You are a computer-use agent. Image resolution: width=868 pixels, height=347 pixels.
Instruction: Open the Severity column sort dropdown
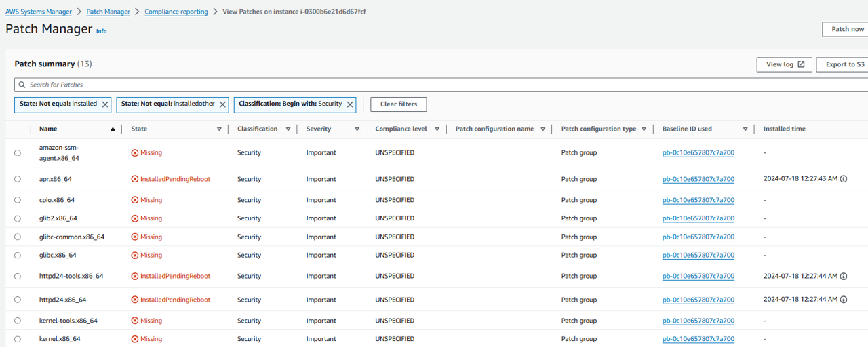click(x=357, y=129)
